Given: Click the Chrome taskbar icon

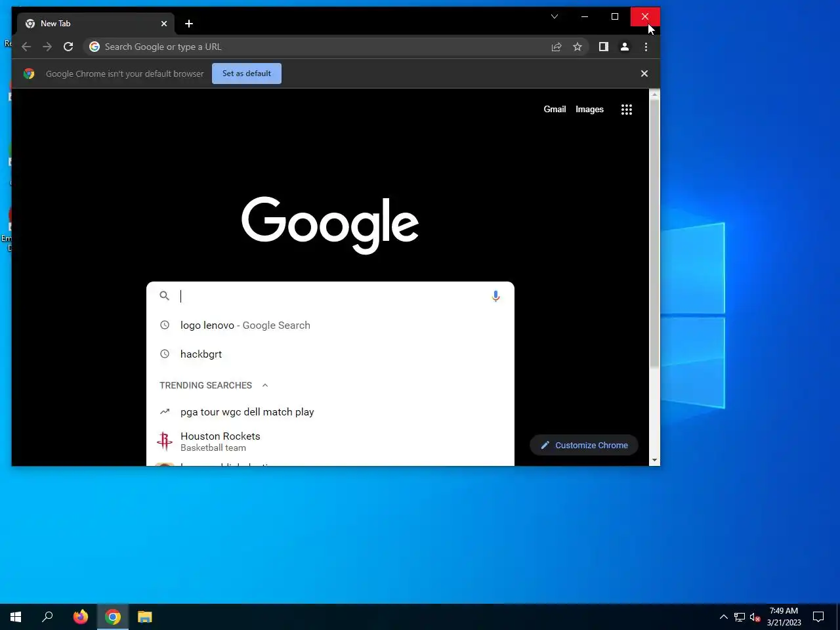Looking at the screenshot, I should tap(113, 617).
